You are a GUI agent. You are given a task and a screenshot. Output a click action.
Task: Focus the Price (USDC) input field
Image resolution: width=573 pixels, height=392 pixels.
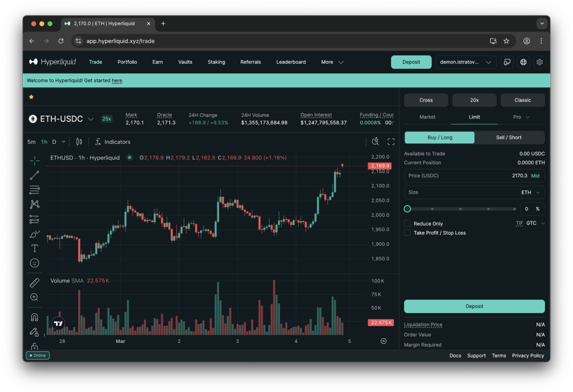pos(474,176)
